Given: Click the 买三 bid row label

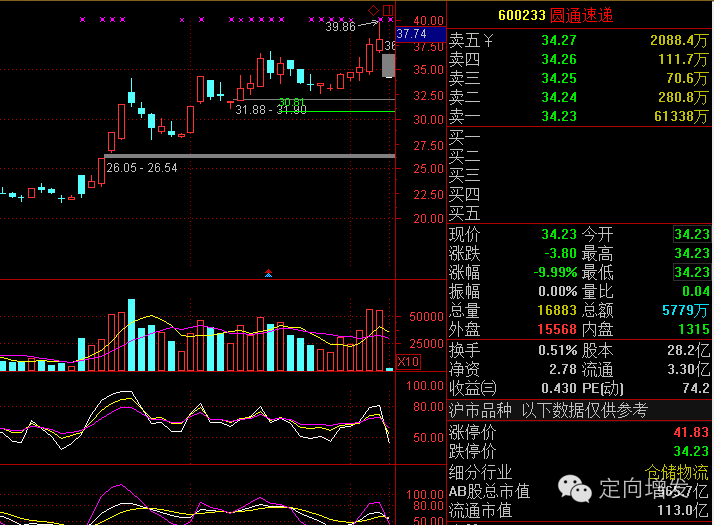Looking at the screenshot, I should pos(464,175).
